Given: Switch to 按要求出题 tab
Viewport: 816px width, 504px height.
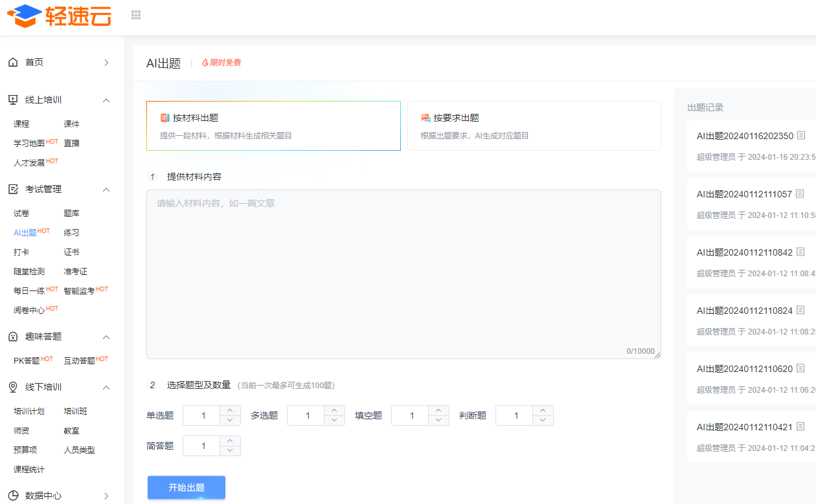Looking at the screenshot, I should (x=534, y=126).
